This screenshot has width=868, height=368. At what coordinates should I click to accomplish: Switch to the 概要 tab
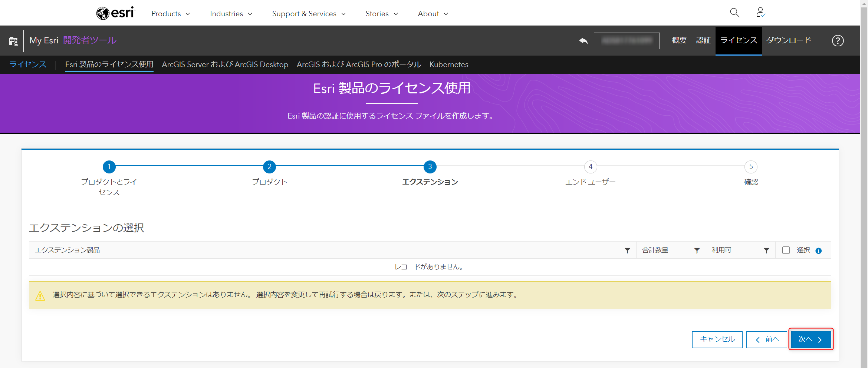679,40
